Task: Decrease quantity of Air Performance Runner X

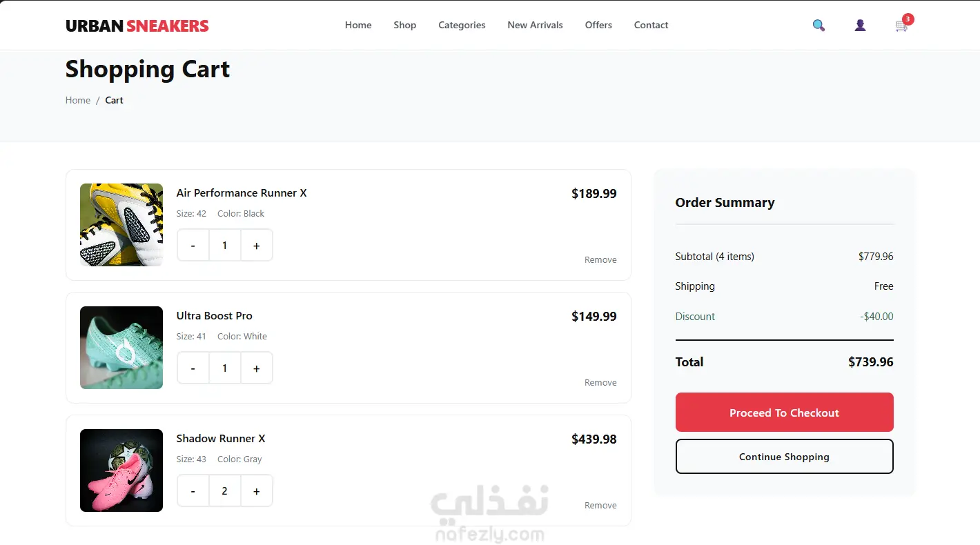Action: click(193, 246)
